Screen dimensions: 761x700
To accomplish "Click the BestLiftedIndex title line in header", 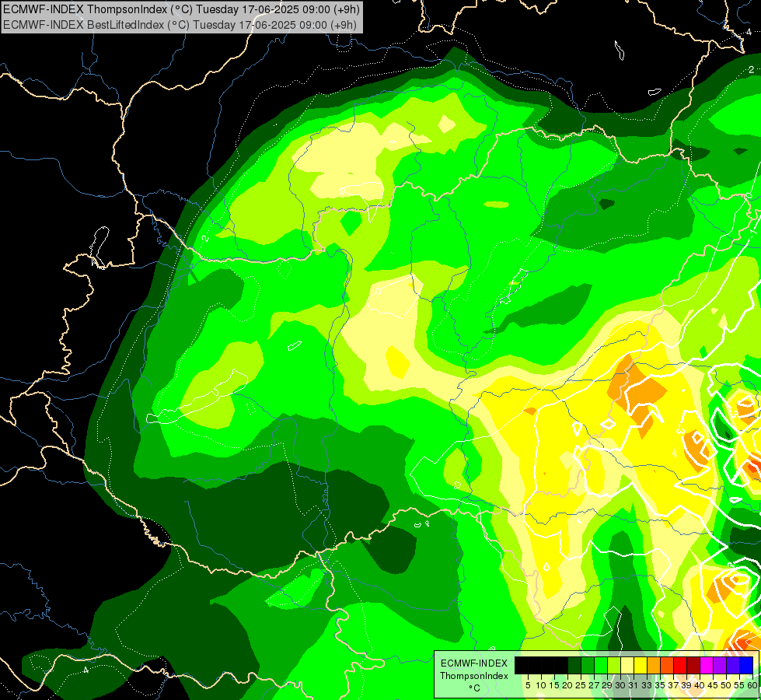I will [180, 25].
